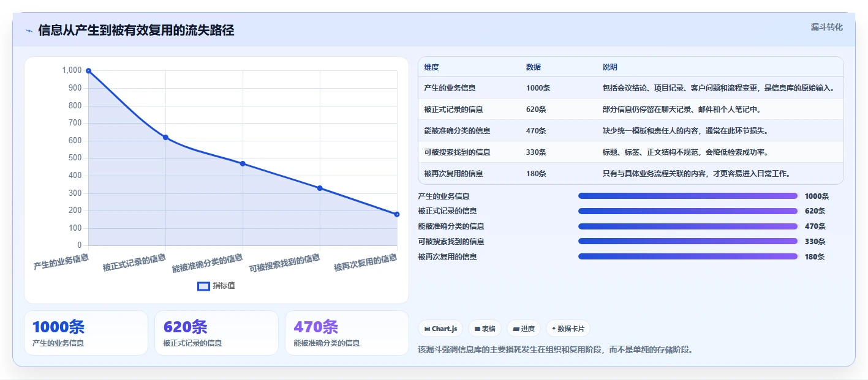868x380 pixels.
Task: Click the 能被准确分类的信息 progress bar
Action: 688,226
